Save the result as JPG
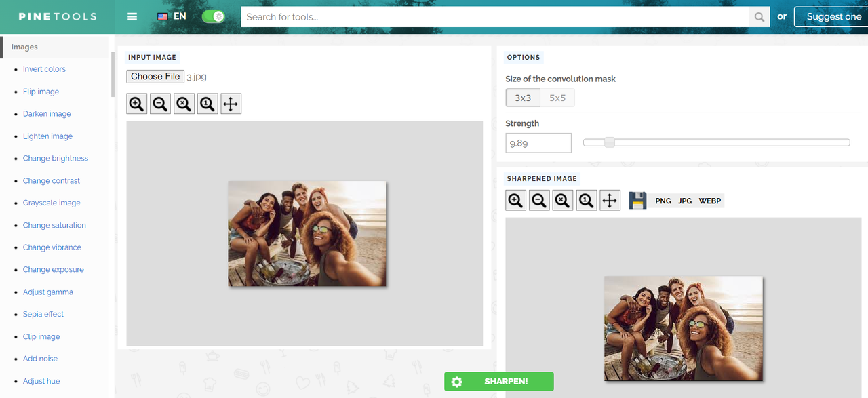Image resolution: width=868 pixels, height=398 pixels. pyautogui.click(x=685, y=201)
